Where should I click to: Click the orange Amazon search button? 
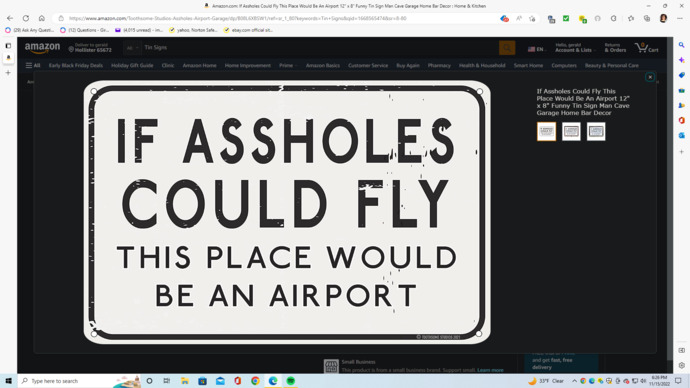(507, 48)
